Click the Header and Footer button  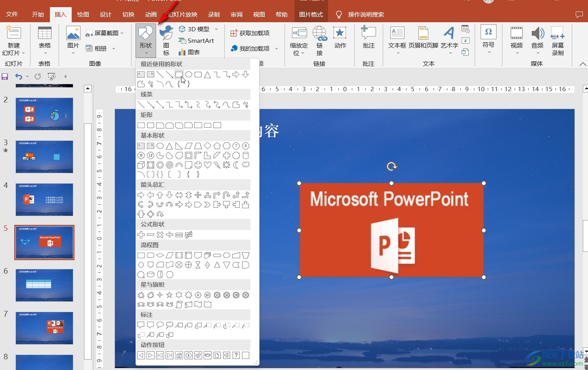(x=423, y=40)
